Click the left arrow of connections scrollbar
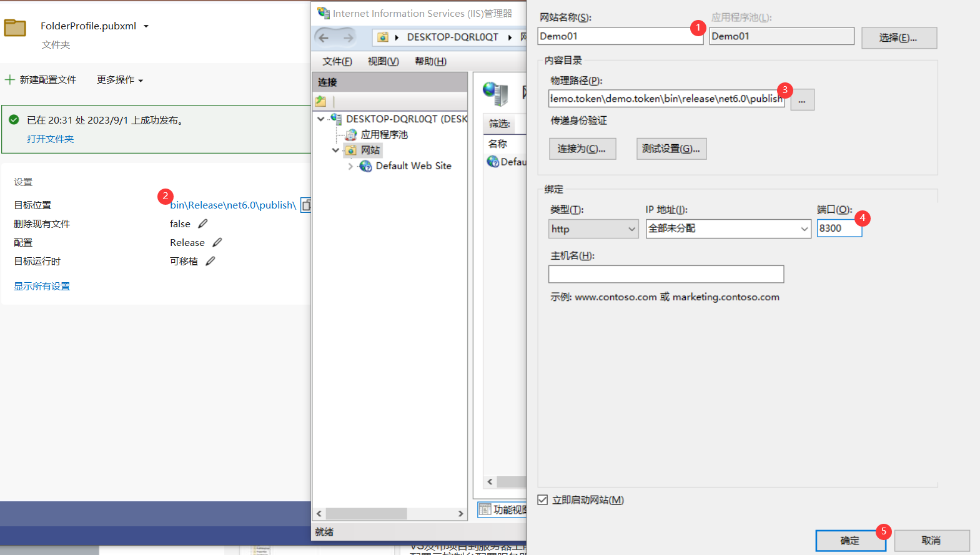 click(x=319, y=514)
